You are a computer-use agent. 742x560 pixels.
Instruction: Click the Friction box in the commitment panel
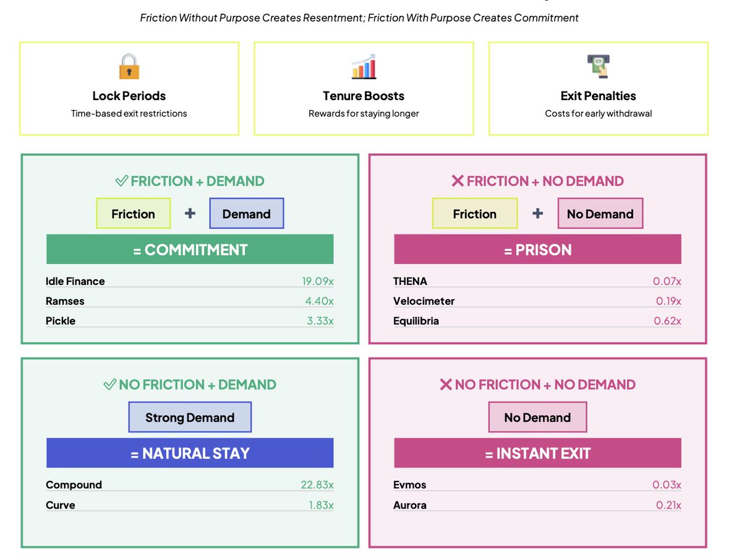133,214
